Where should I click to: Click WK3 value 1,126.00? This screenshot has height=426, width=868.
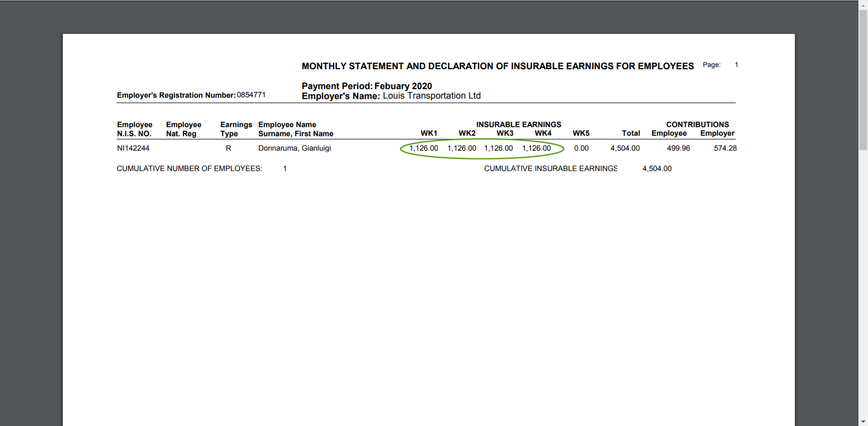click(498, 148)
